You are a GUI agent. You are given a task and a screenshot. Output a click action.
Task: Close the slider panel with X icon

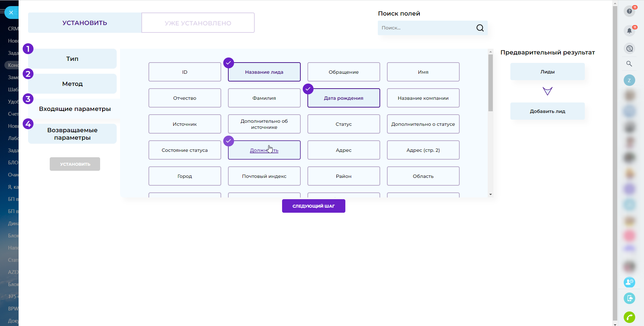tap(11, 13)
